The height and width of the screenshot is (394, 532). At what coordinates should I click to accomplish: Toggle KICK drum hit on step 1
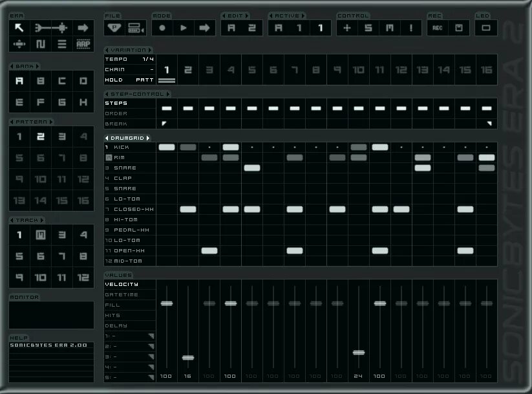pyautogui.click(x=167, y=147)
